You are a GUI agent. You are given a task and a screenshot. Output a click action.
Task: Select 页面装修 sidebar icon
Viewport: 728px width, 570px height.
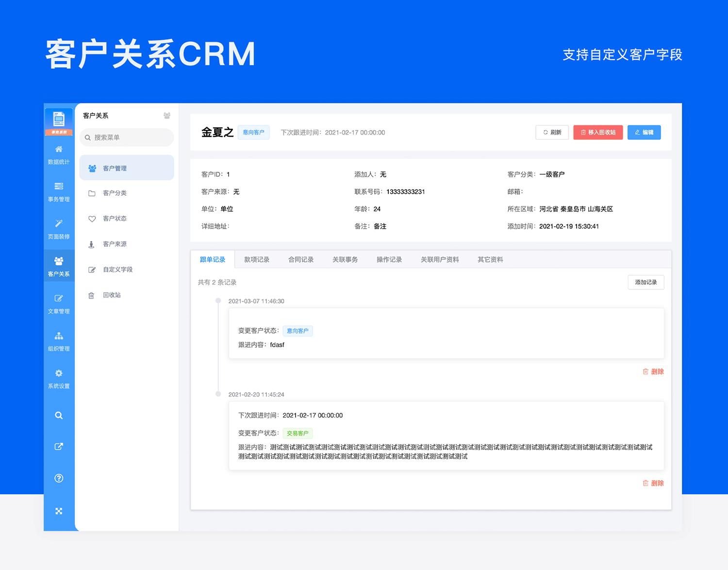pyautogui.click(x=59, y=229)
